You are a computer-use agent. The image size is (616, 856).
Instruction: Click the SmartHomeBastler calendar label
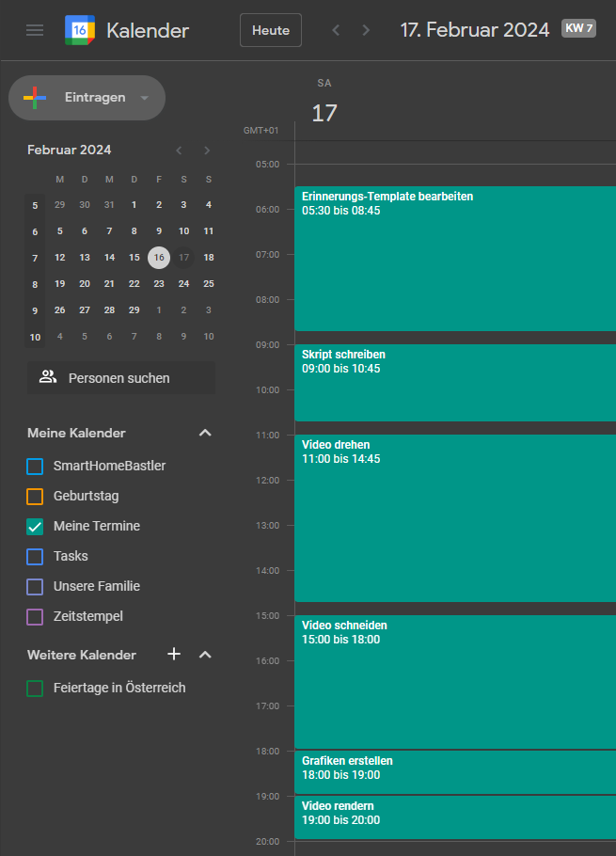coord(110,466)
